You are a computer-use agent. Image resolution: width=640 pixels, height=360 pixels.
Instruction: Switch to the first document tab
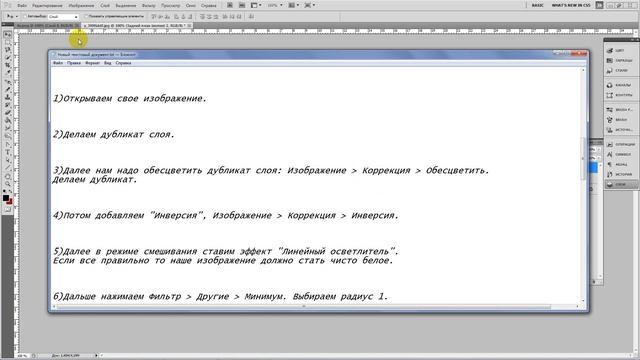[48, 25]
